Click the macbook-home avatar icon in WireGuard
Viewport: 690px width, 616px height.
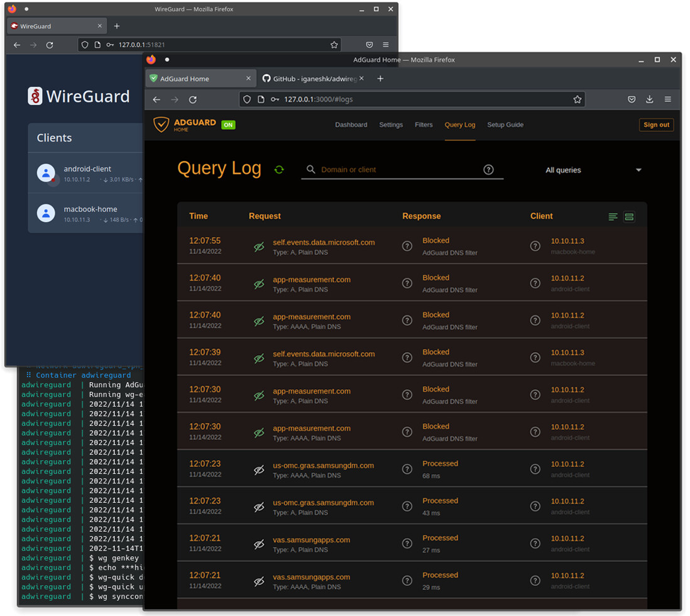coord(46,214)
